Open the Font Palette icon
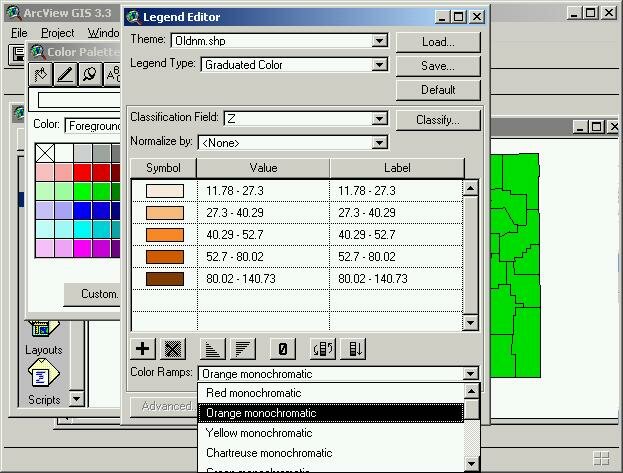 coord(112,74)
